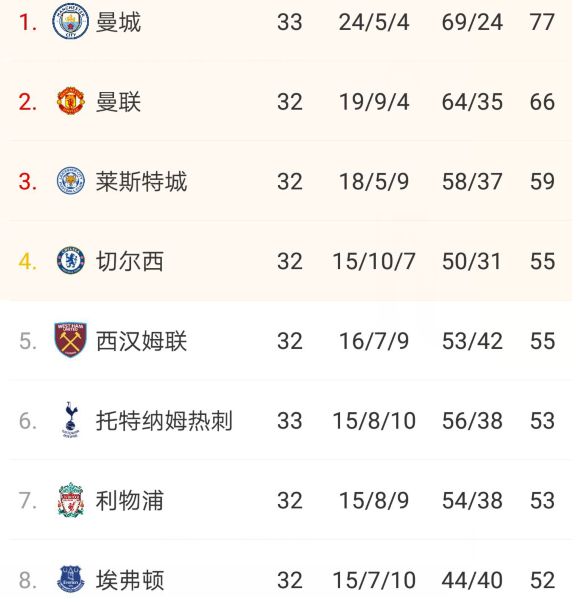This screenshot has height=598, width=572.
Task: Click the yellow rank number 4
Action: 28,262
